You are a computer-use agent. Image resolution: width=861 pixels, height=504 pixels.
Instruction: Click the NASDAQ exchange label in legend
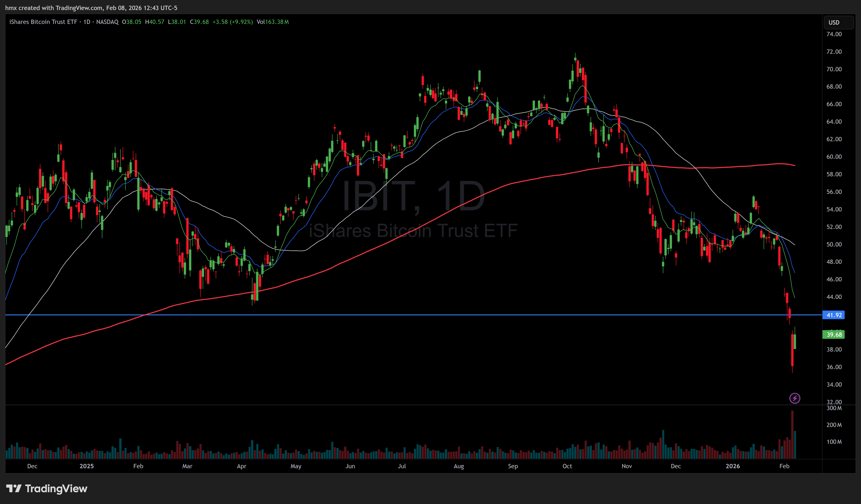pyautogui.click(x=107, y=22)
